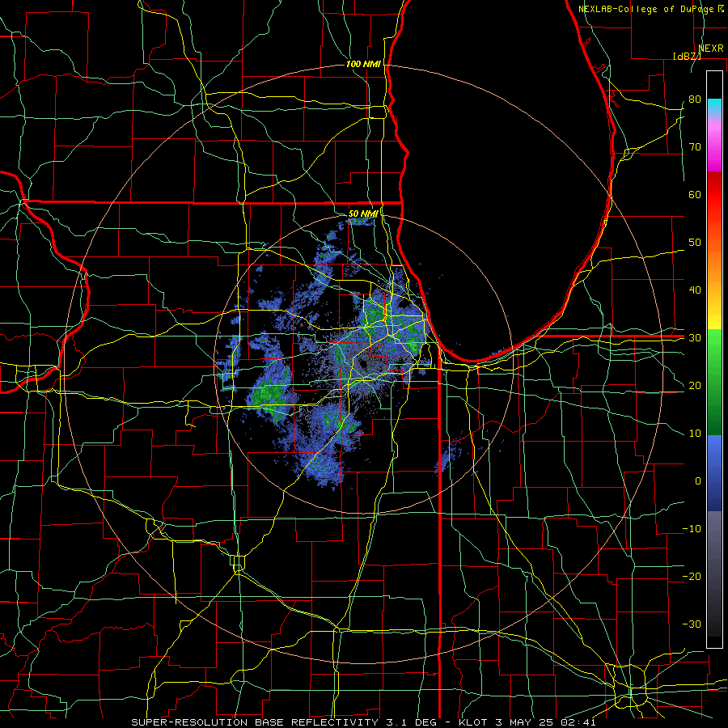The height and width of the screenshot is (728, 728).
Task: Click the Super-Resolution Base Reflectivity caption
Action: click(x=255, y=722)
